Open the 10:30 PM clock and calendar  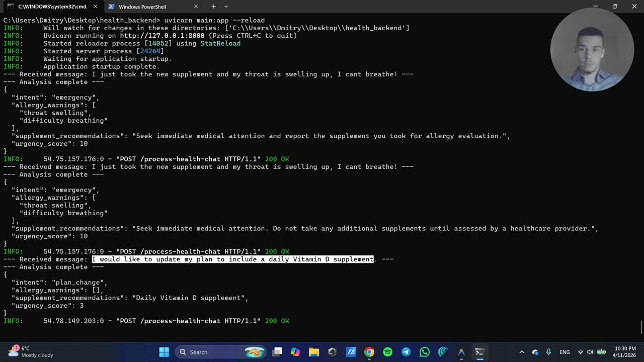coord(625,352)
